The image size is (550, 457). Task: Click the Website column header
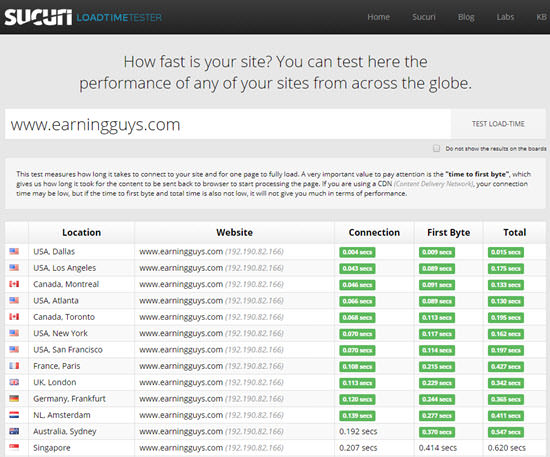[x=234, y=232]
